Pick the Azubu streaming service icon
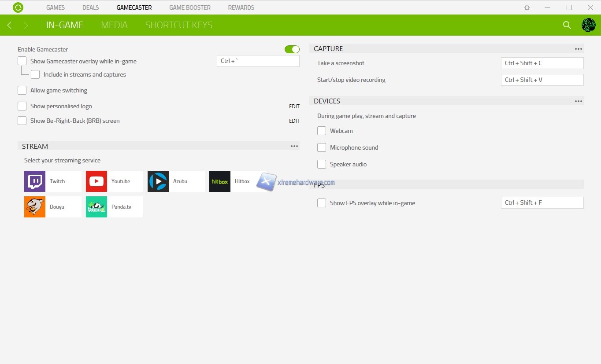601x364 pixels. pos(158,181)
